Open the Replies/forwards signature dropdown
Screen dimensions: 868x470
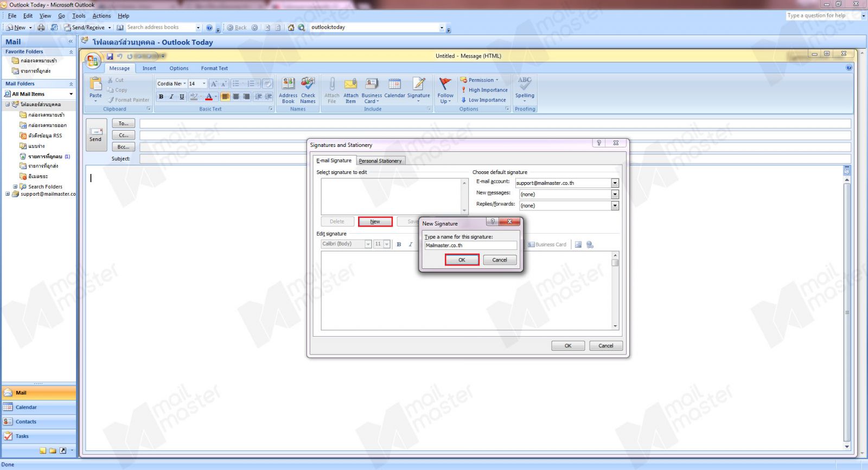click(x=615, y=205)
